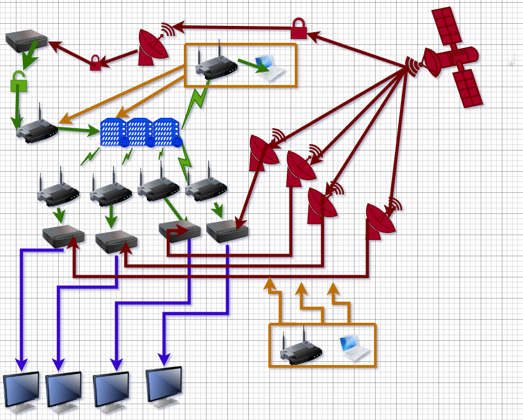Select the blue server rack cluster

pos(142,133)
